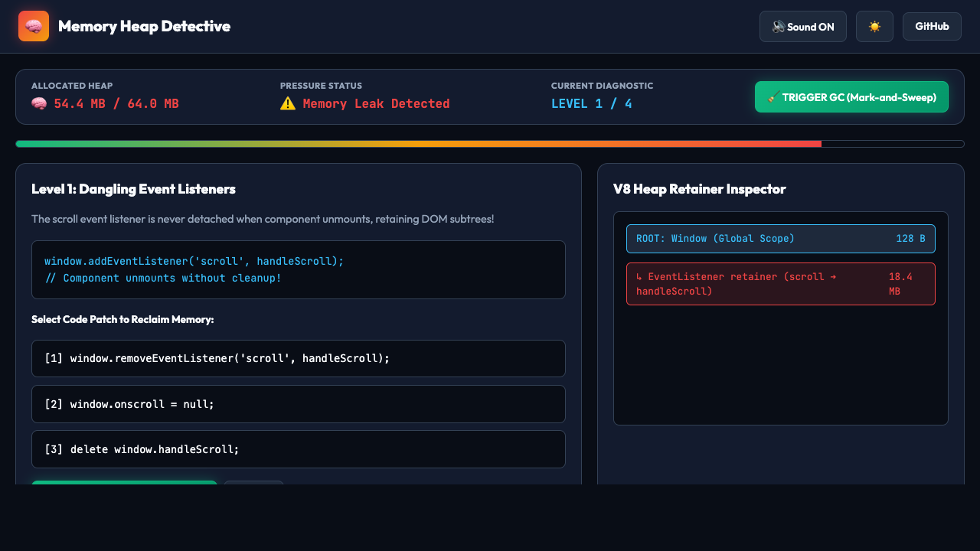Toggle the Sound ON button

802,27
